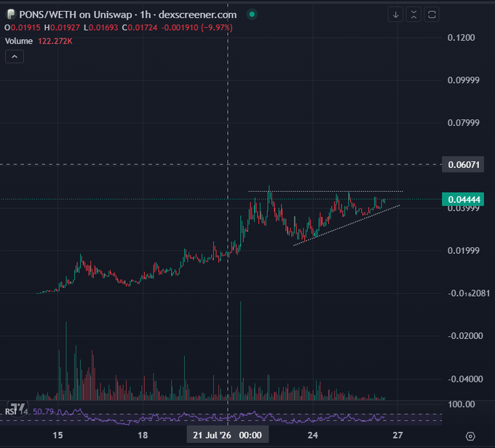The height and width of the screenshot is (448, 495).
Task: Click the percent change −9.97% text
Action: [217, 28]
